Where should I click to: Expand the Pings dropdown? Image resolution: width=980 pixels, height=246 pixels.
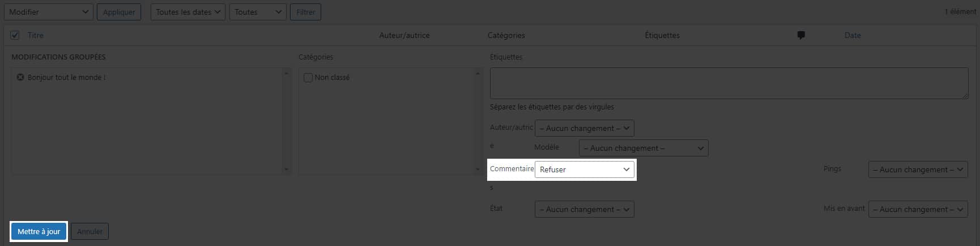(918, 169)
